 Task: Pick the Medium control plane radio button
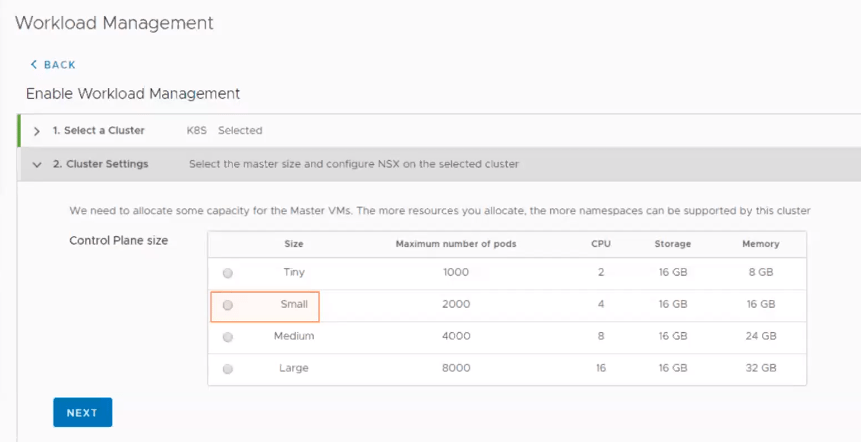tap(228, 337)
